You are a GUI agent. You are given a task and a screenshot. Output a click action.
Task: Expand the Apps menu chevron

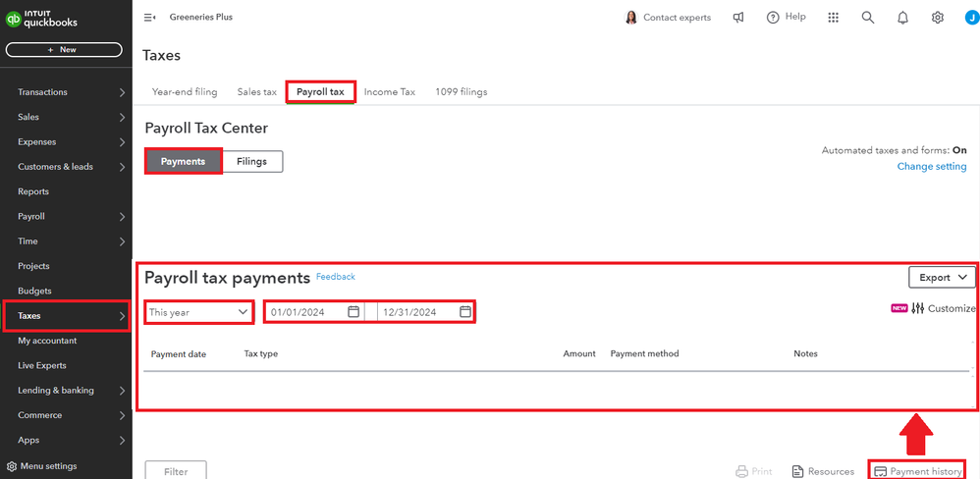[x=122, y=441]
